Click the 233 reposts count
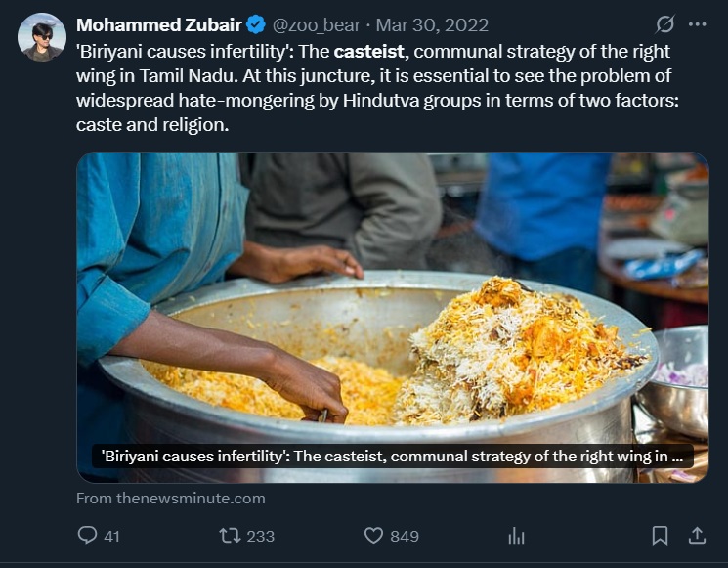Viewport: 728px width, 568px height. (x=261, y=536)
